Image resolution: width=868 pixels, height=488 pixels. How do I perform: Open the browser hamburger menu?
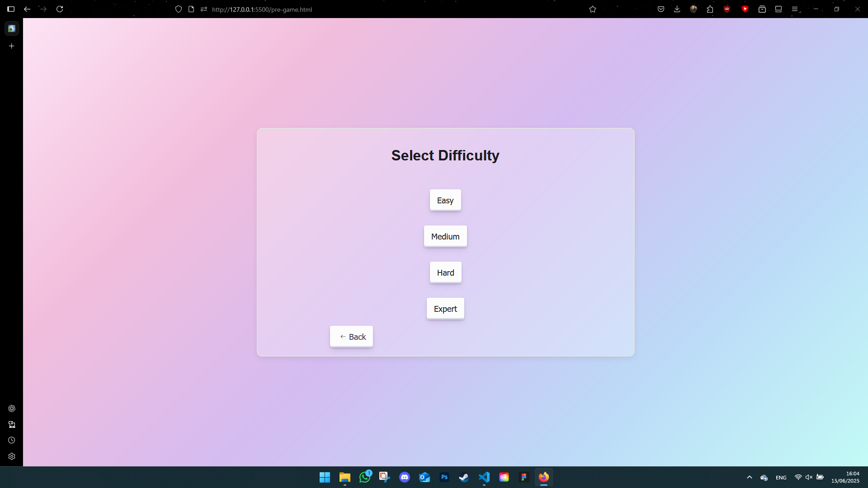[795, 9]
